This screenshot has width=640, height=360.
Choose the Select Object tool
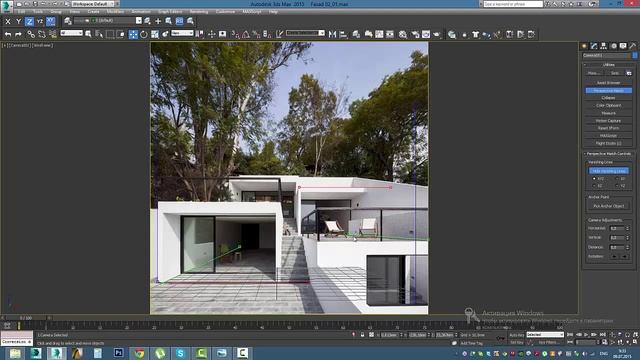click(88, 35)
